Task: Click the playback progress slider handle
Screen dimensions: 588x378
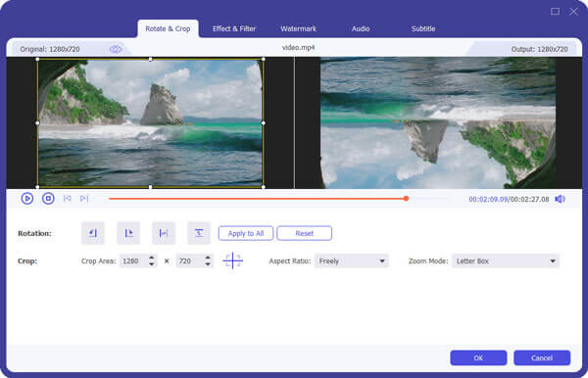Action: pos(406,199)
